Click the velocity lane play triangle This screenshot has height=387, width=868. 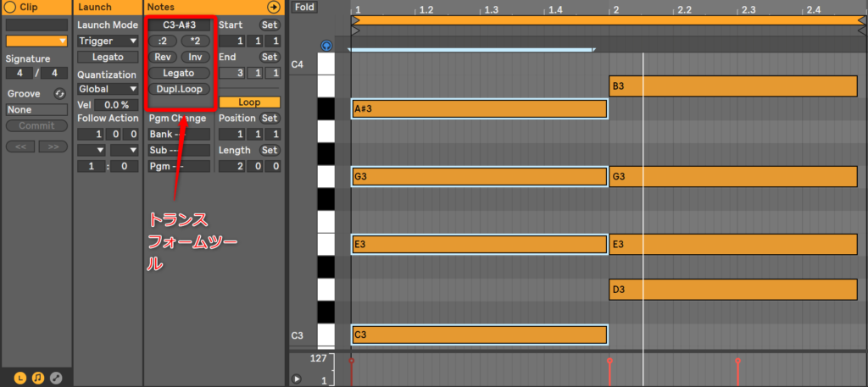[x=297, y=379]
